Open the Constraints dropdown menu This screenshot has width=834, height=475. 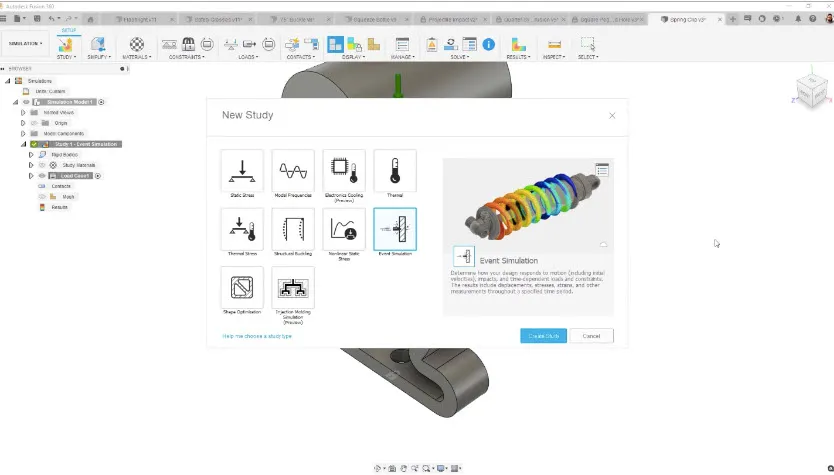(187, 57)
